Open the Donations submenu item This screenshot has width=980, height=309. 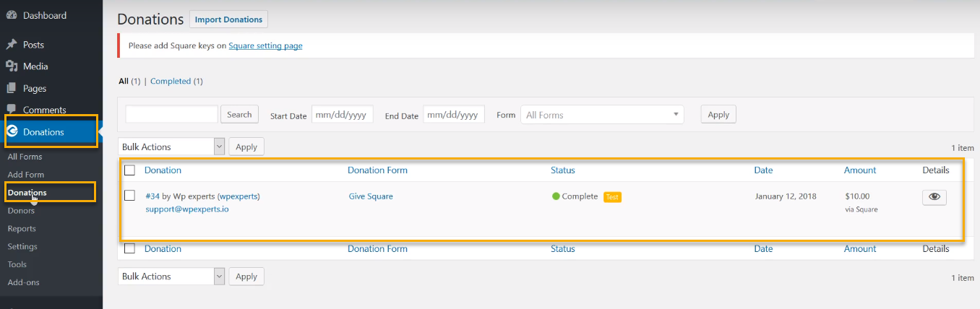(27, 193)
